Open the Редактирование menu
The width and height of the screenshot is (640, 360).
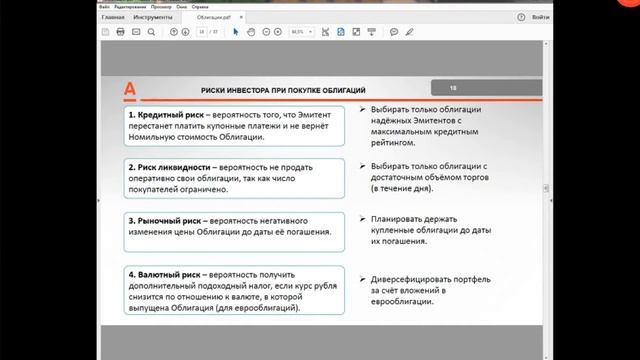coord(130,7)
